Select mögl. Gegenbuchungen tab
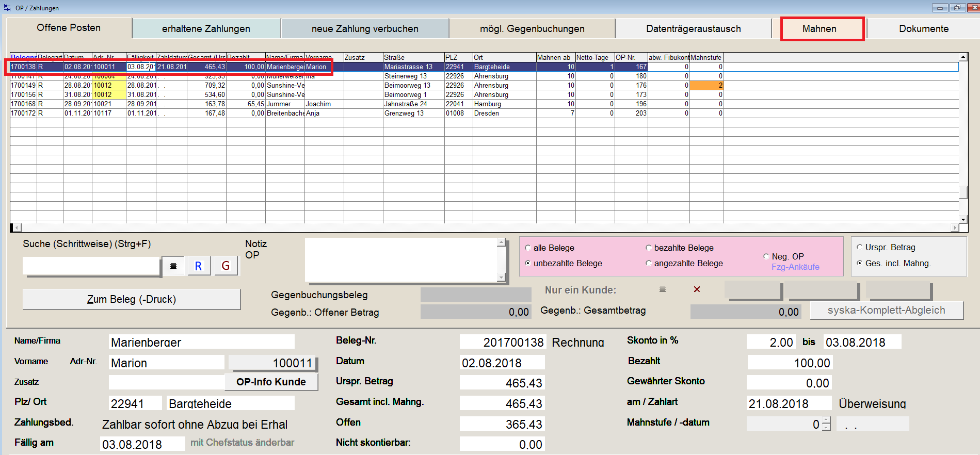This screenshot has height=455, width=980. (532, 29)
